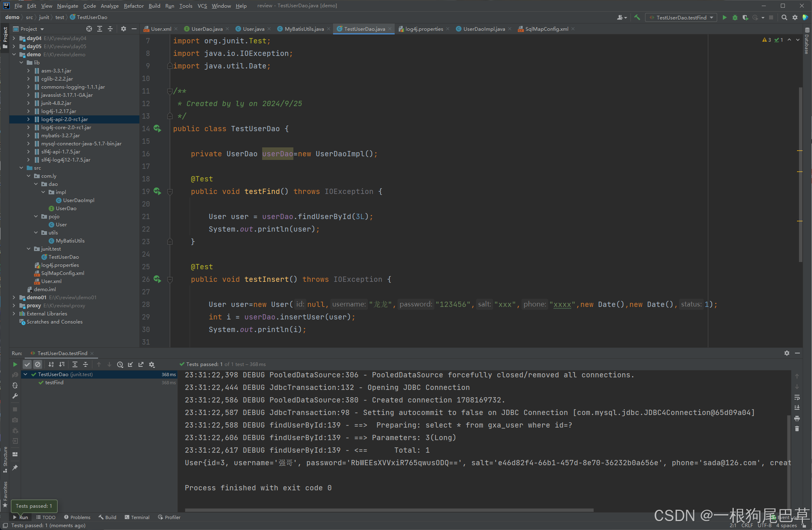Viewport: 812px width, 530px height.
Task: Click Test History clock icon
Action: tap(120, 364)
